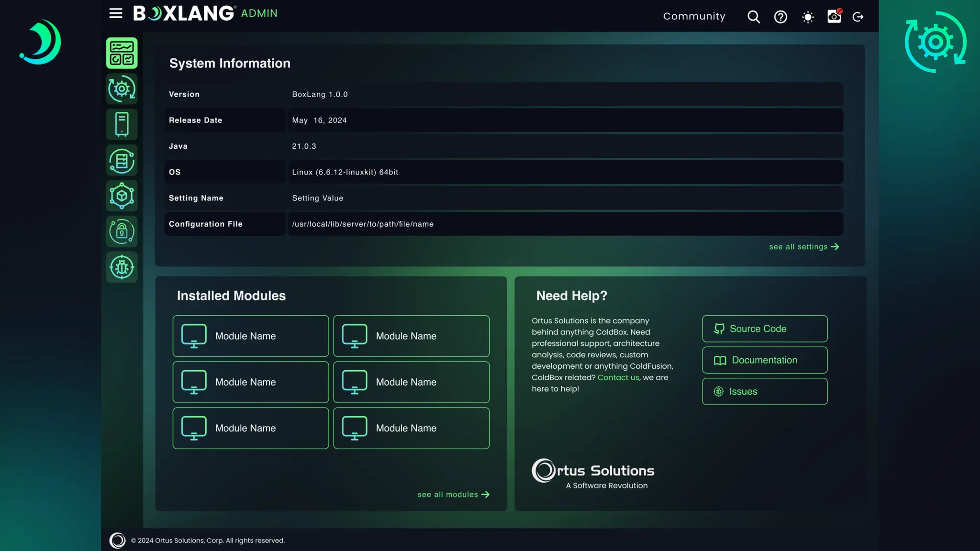Open the debugger bug sidebar icon
Screen dimensions: 980x551
[x=122, y=267]
